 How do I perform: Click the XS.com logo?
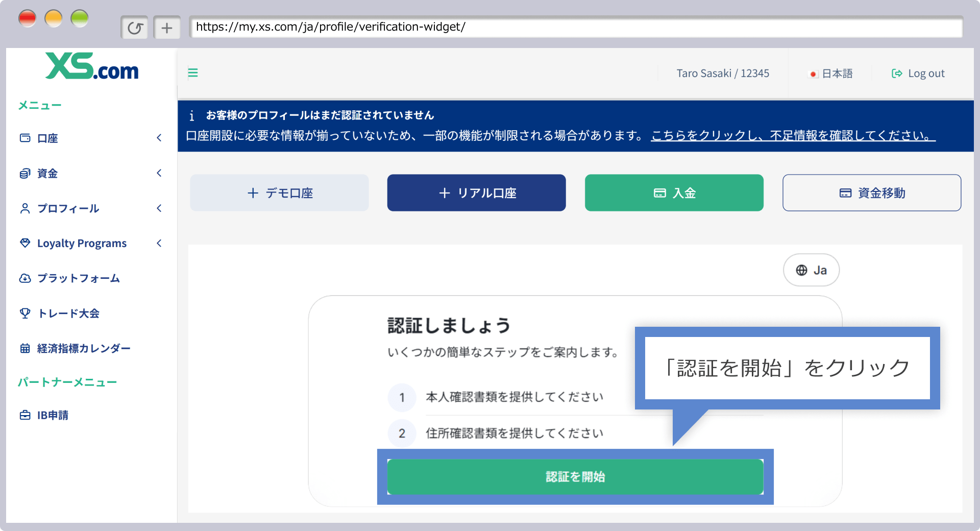pos(92,66)
